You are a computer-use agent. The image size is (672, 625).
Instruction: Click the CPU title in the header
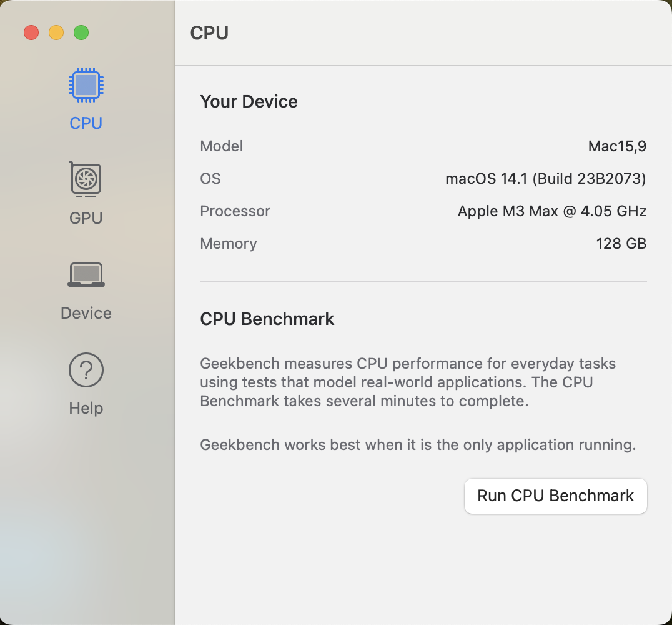pos(209,32)
